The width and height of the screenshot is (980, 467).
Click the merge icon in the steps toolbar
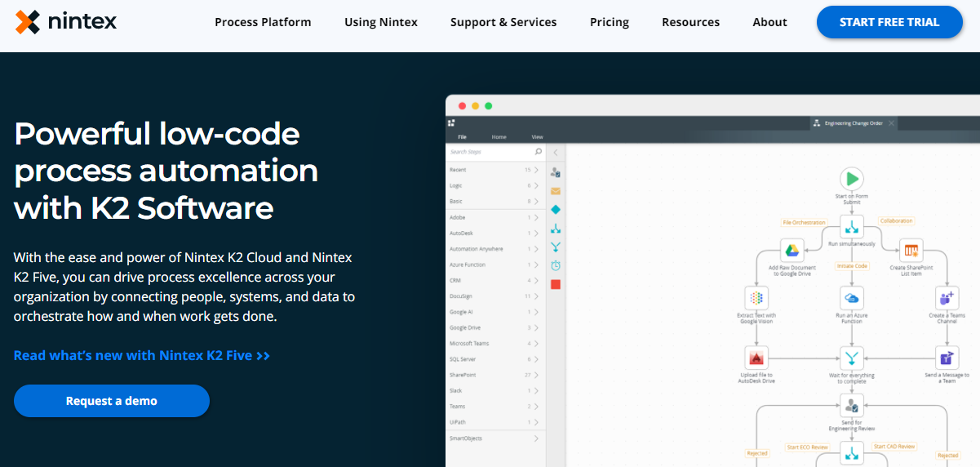(556, 247)
